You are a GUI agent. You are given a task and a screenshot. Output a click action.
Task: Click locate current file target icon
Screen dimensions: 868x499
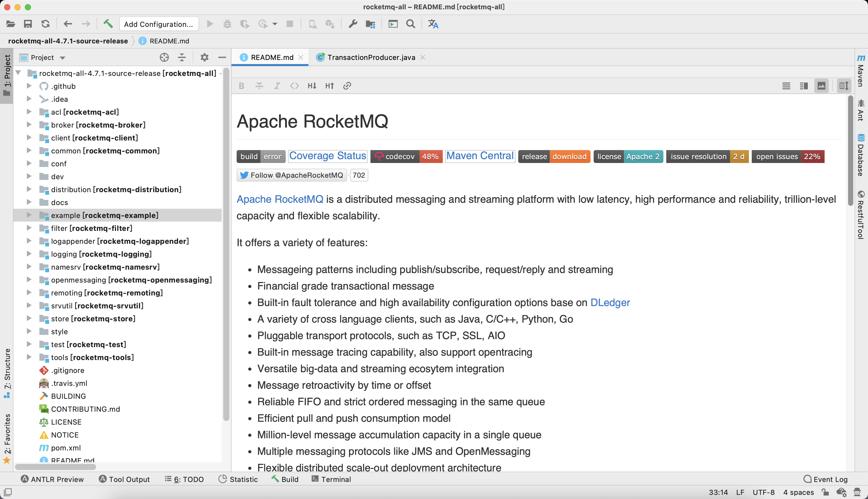[x=164, y=57]
